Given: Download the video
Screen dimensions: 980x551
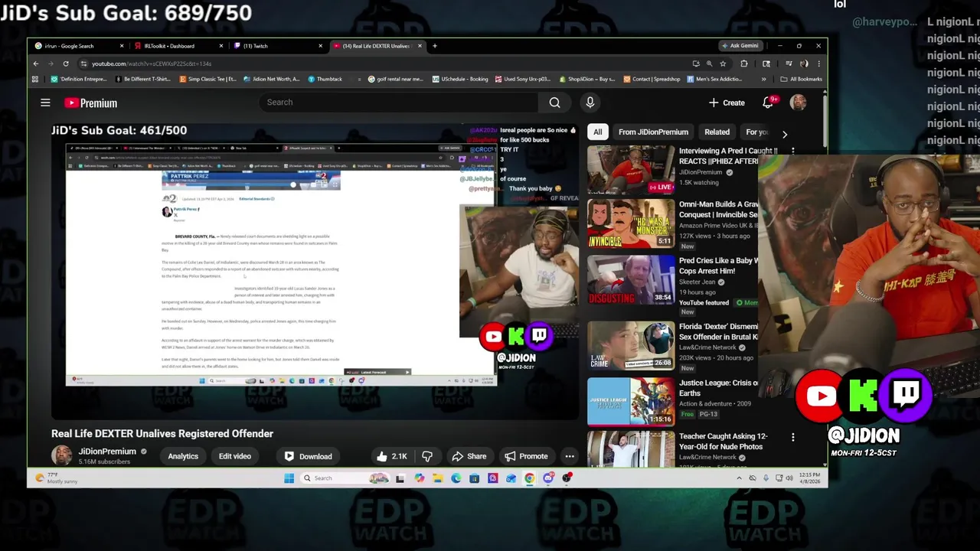Looking at the screenshot, I should click(x=308, y=456).
